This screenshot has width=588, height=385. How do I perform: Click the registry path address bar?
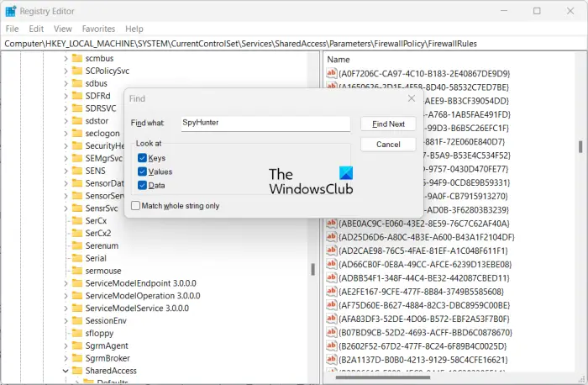tap(294, 44)
